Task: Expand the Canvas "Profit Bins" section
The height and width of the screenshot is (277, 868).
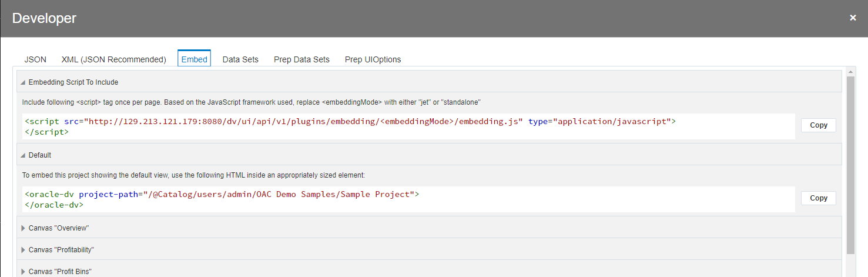Action: click(23, 272)
